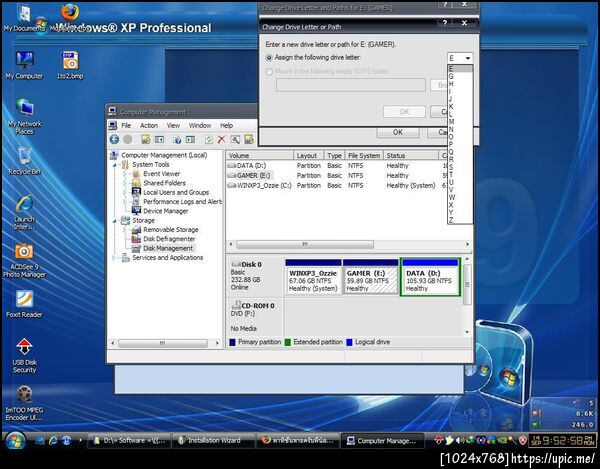Viewport: 600px width, 469px height.
Task: Click the magnifier Properties toolbar icon
Action: click(235, 140)
